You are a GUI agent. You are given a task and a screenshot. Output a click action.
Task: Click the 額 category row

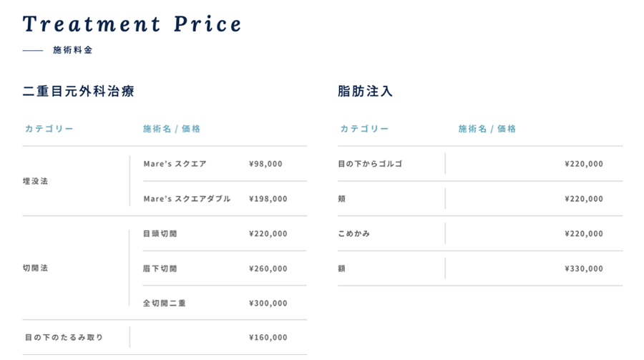coord(480,268)
